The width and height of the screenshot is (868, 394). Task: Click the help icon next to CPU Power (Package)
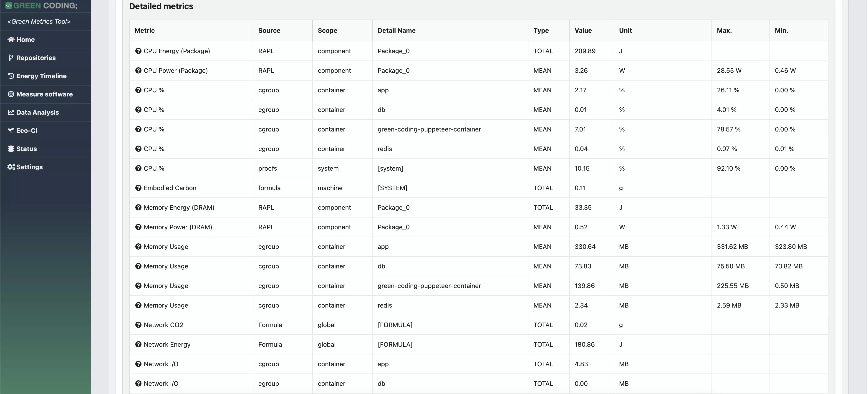point(138,71)
